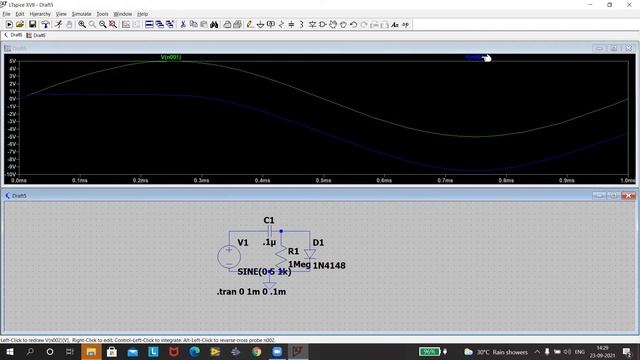Place a Capacitor from the toolbar
This screenshot has width=640, height=360.
coord(291,24)
